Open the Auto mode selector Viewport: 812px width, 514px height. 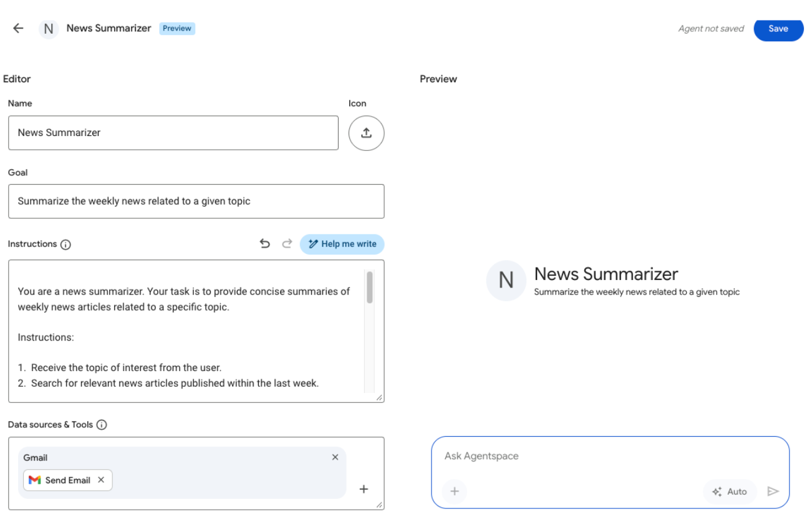tap(730, 492)
